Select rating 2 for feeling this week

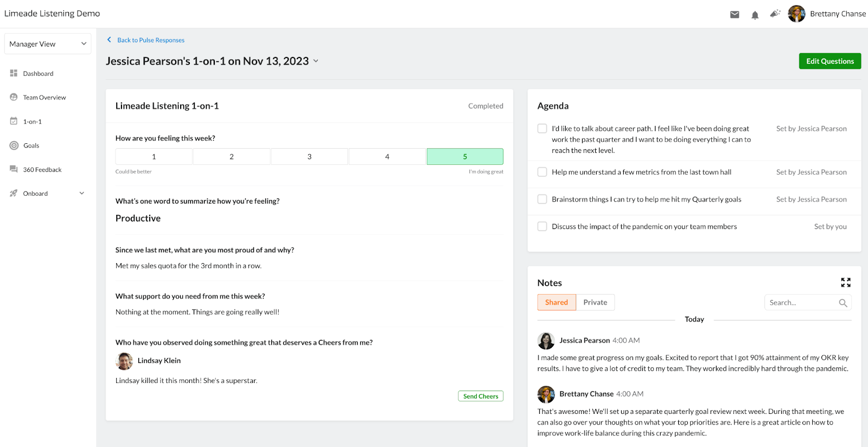click(232, 156)
